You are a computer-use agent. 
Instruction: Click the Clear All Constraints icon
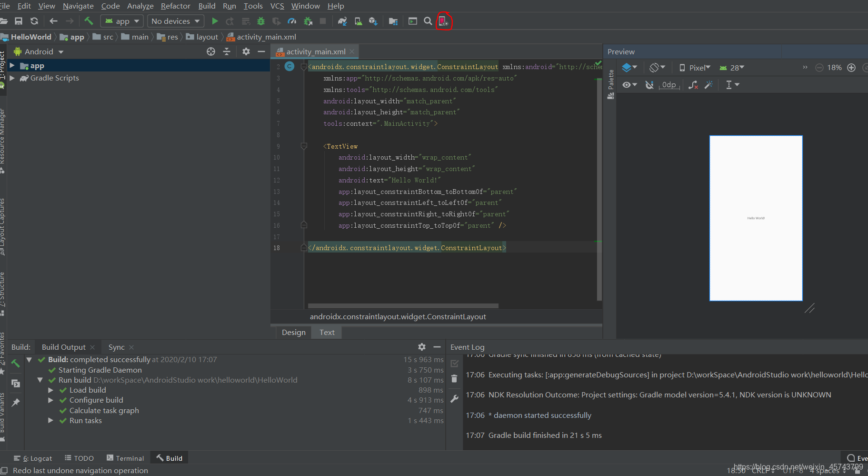point(693,85)
